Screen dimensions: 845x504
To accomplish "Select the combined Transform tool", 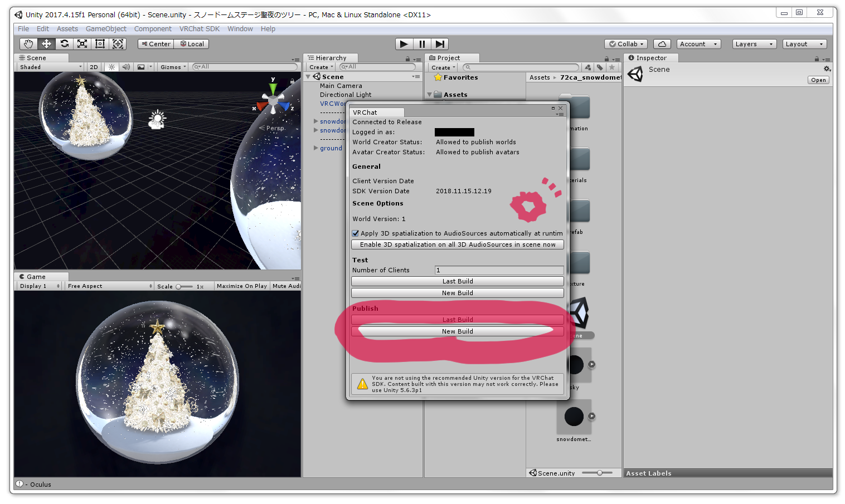I will click(118, 44).
